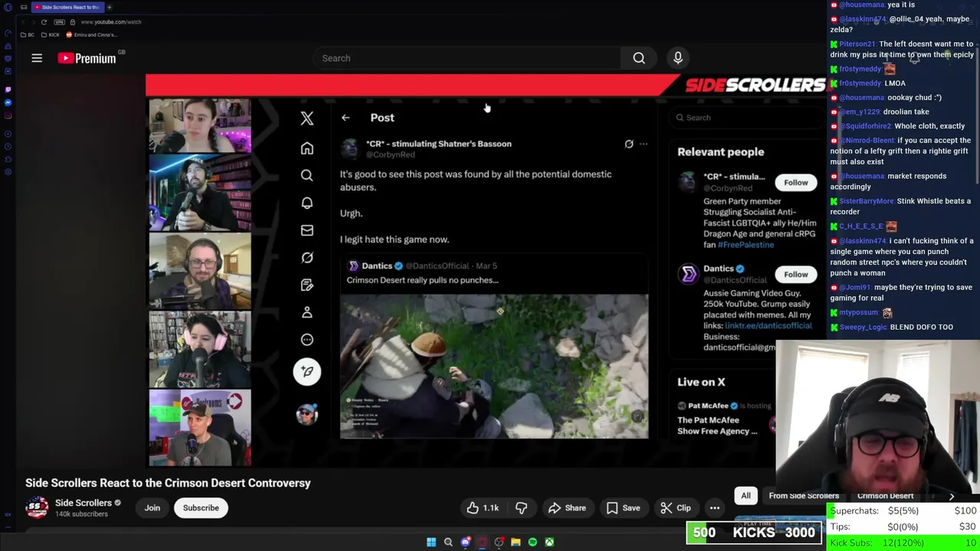Screen dimensions: 980x551
Task: Click the YouTube search input field
Action: [x=467, y=58]
